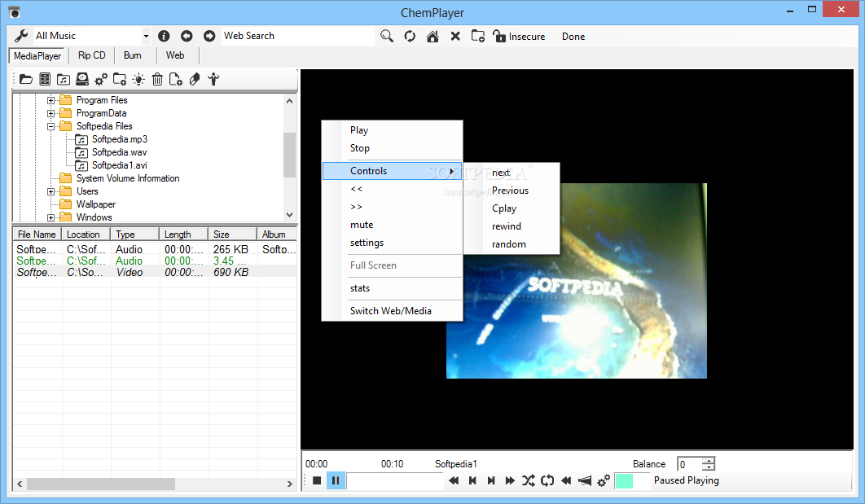The width and height of the screenshot is (865, 504).
Task: Click the megaphone volume icon
Action: click(585, 481)
